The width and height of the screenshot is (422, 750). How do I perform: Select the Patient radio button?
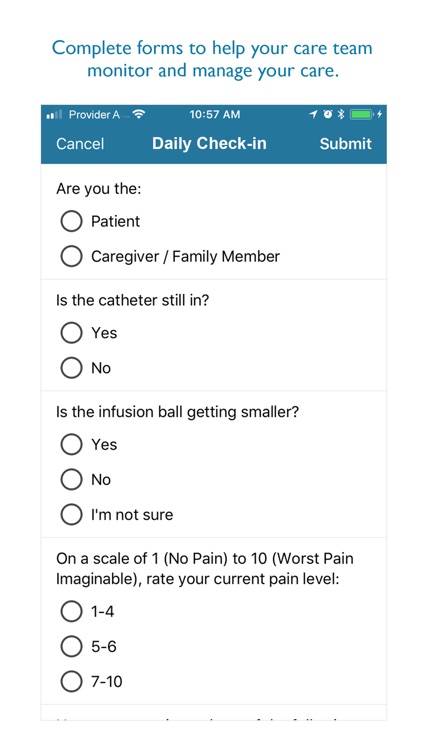(71, 221)
